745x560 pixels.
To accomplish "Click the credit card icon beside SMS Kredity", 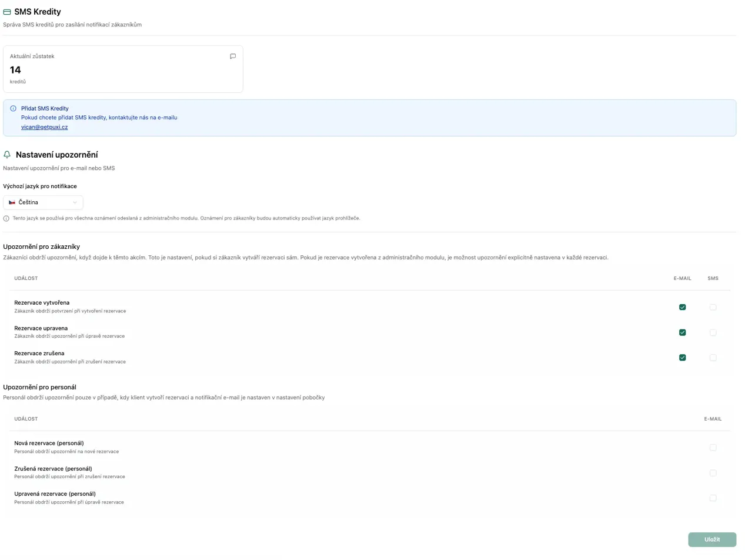I will (7, 12).
